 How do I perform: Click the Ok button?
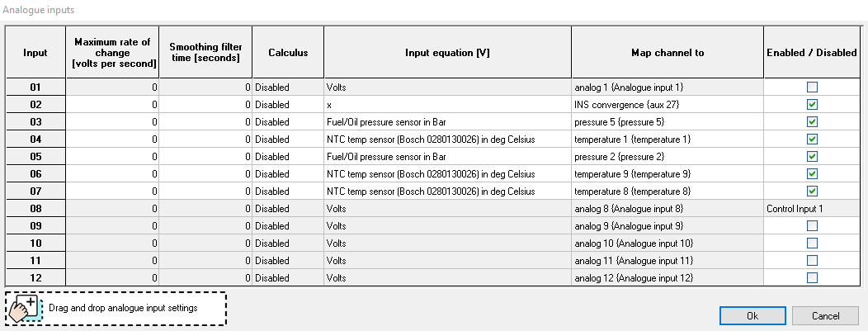(752, 315)
